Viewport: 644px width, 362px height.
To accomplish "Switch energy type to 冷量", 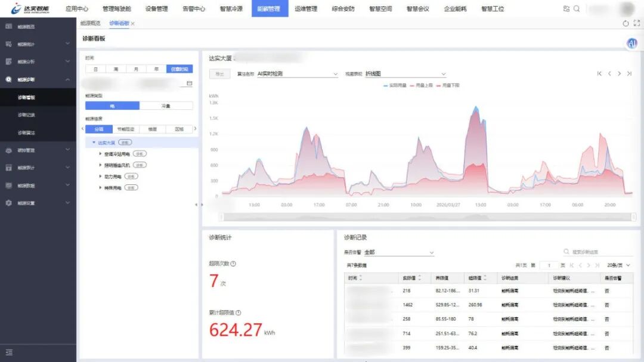I will click(166, 106).
